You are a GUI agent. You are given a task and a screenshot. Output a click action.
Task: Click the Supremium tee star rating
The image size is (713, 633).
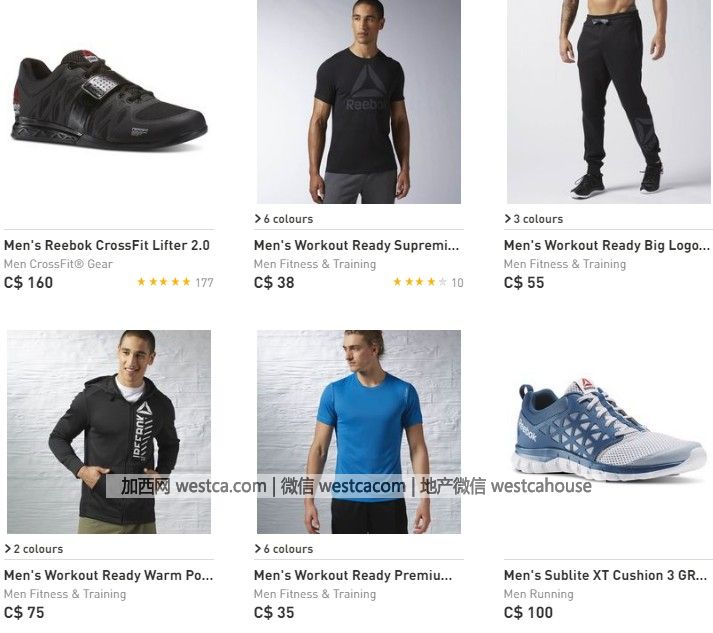point(427,282)
